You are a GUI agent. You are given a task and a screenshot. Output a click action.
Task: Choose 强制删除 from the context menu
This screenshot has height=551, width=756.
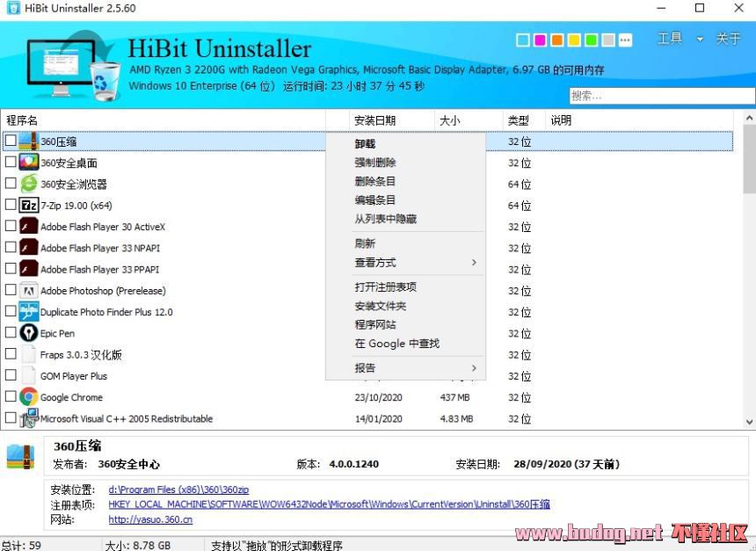click(375, 163)
